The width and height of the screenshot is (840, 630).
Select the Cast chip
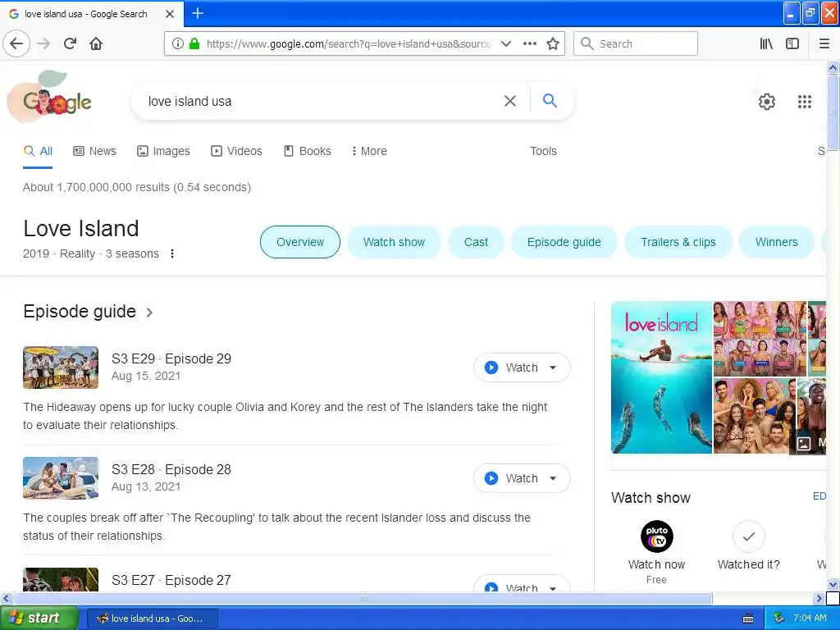click(x=476, y=242)
